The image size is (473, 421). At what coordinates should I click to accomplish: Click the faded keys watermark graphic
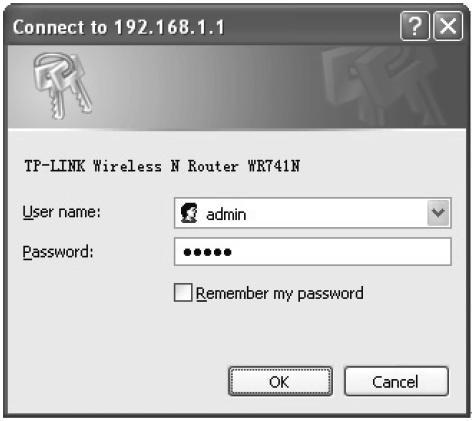click(383, 86)
